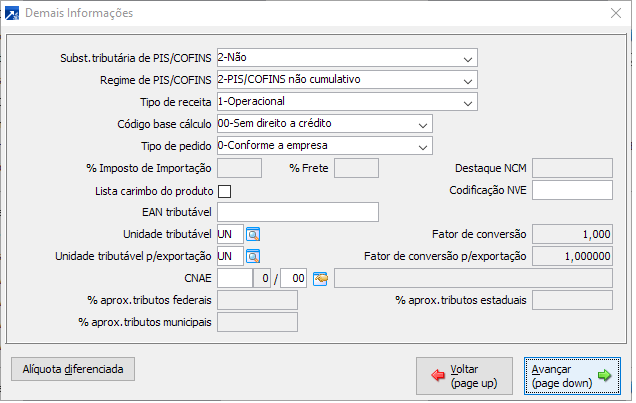Image resolution: width=636 pixels, height=403 pixels.
Task: Focus the Codificação NVE field
Action: (572, 190)
